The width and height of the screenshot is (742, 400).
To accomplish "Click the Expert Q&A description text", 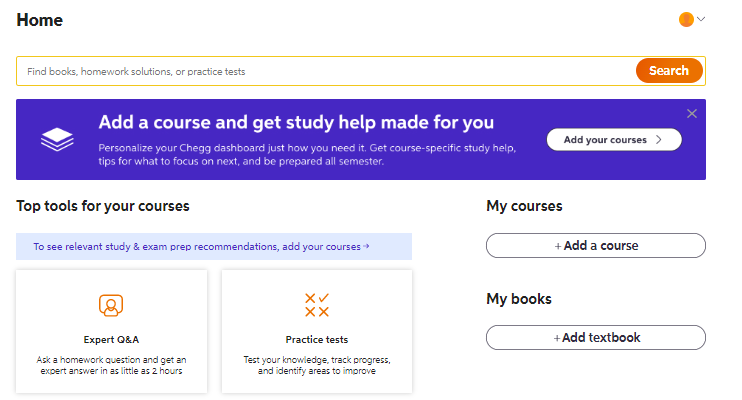I will tap(111, 365).
